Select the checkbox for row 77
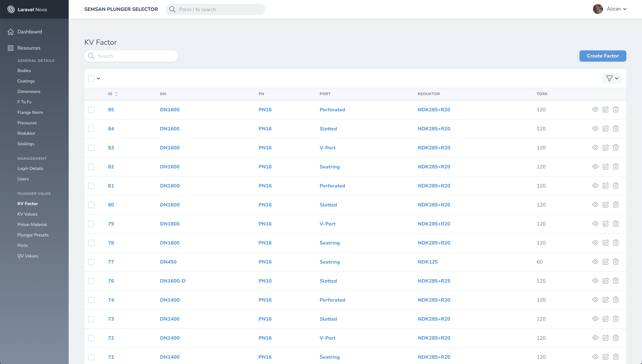Image resolution: width=642 pixels, height=364 pixels. [91, 262]
